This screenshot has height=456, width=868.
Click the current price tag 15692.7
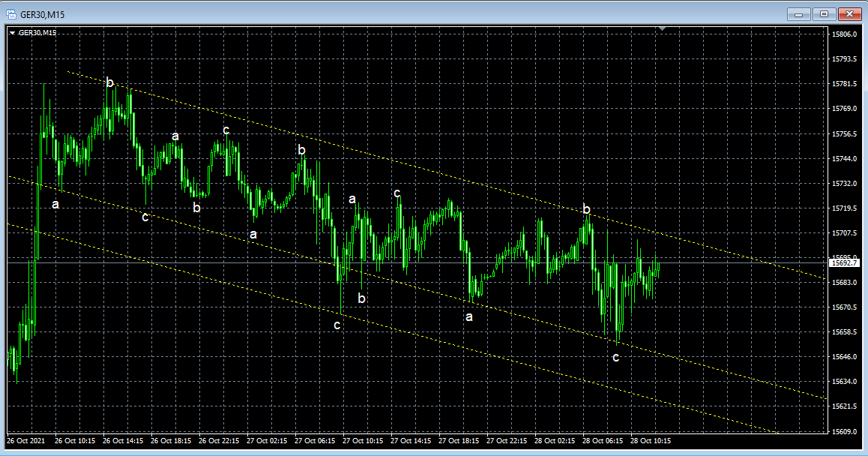coord(843,262)
